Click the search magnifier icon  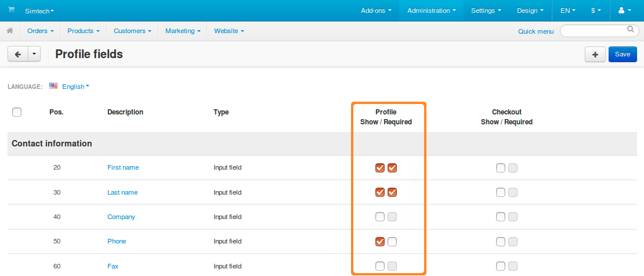[x=630, y=29]
